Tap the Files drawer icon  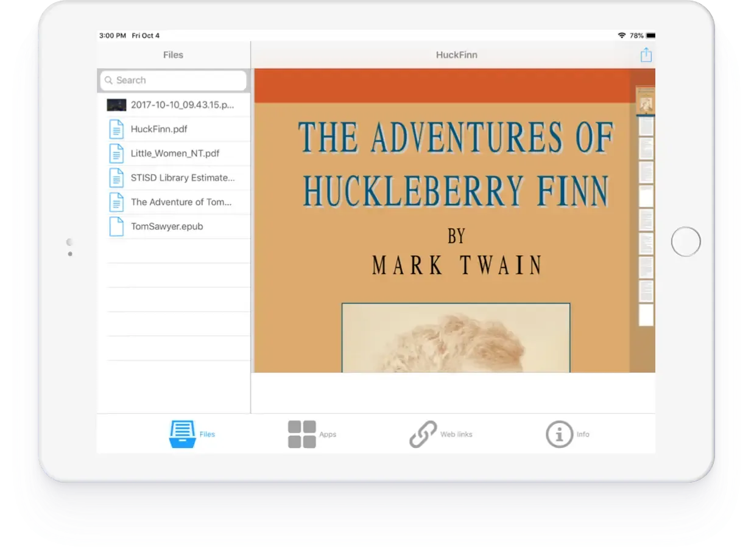182,434
